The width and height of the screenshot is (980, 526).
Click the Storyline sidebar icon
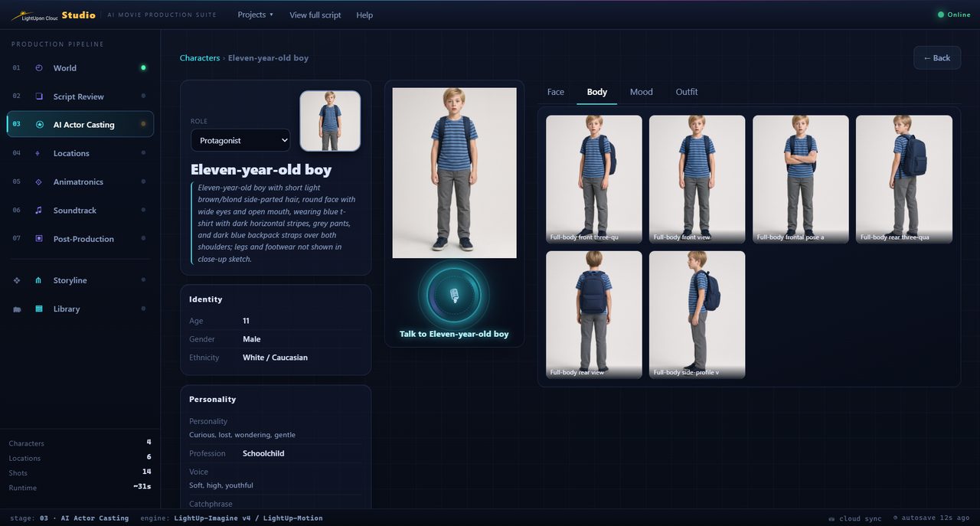coord(39,281)
